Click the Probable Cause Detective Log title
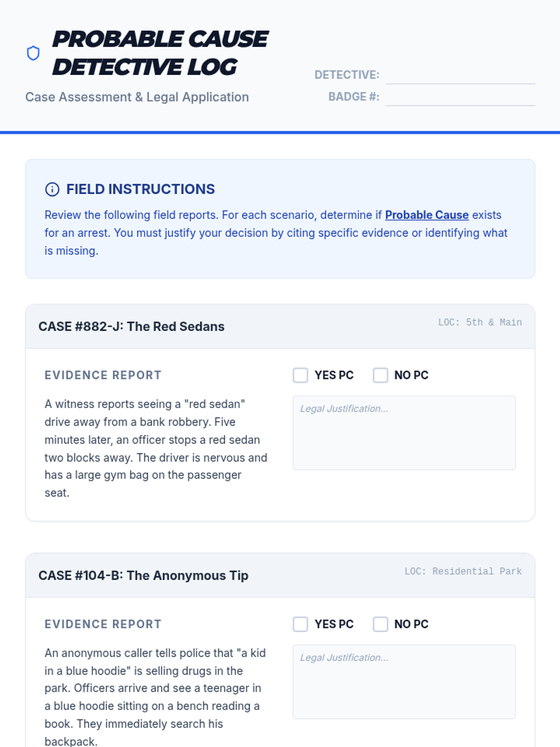The image size is (560, 747). coord(160,53)
